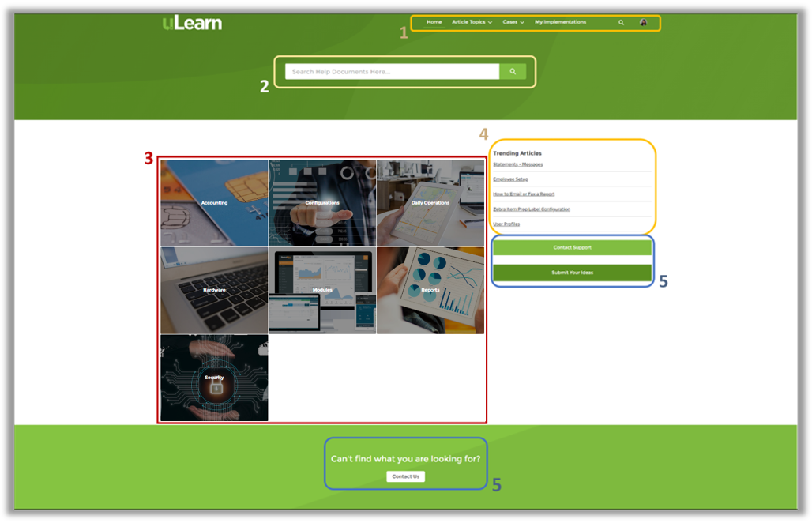This screenshot has height=523, width=812.
Task: Open the Security topic tile
Action: [214, 378]
